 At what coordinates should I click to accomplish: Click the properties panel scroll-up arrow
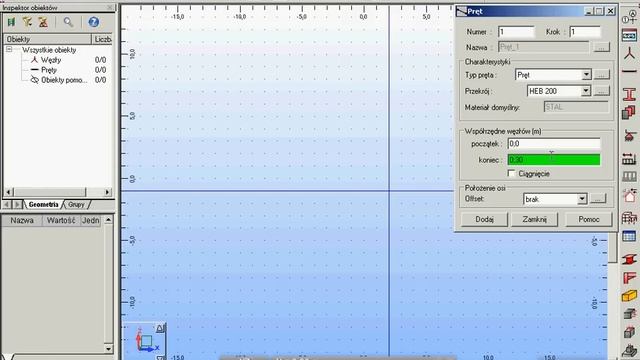click(x=108, y=220)
